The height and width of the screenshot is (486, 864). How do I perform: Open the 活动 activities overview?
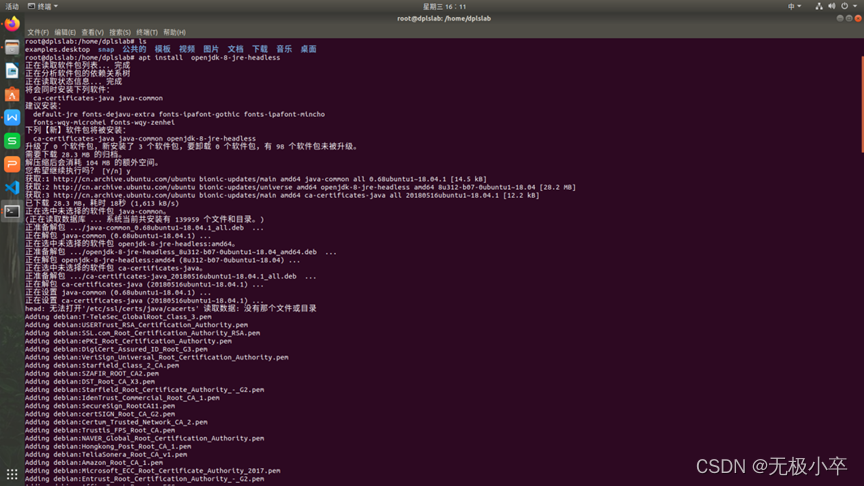pos(12,6)
